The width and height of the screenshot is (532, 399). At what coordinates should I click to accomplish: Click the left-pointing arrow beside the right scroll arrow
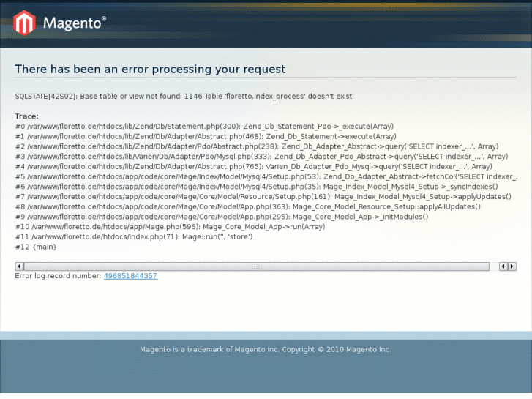tap(503, 266)
